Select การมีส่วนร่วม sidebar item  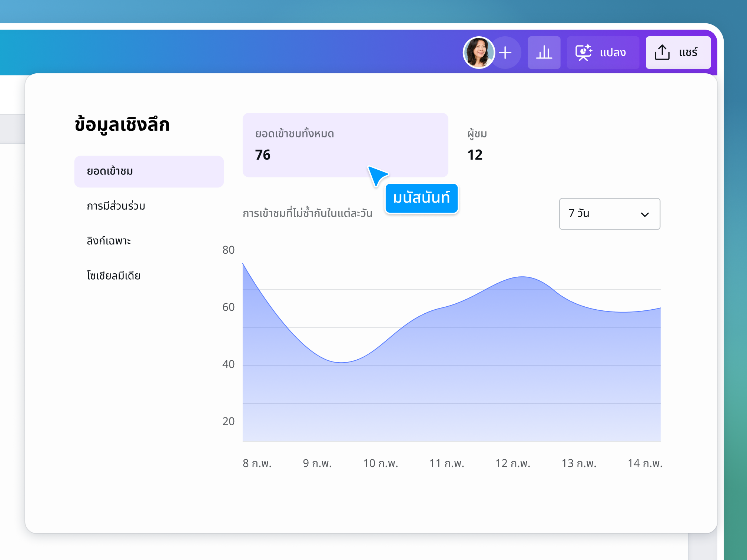pos(116,206)
